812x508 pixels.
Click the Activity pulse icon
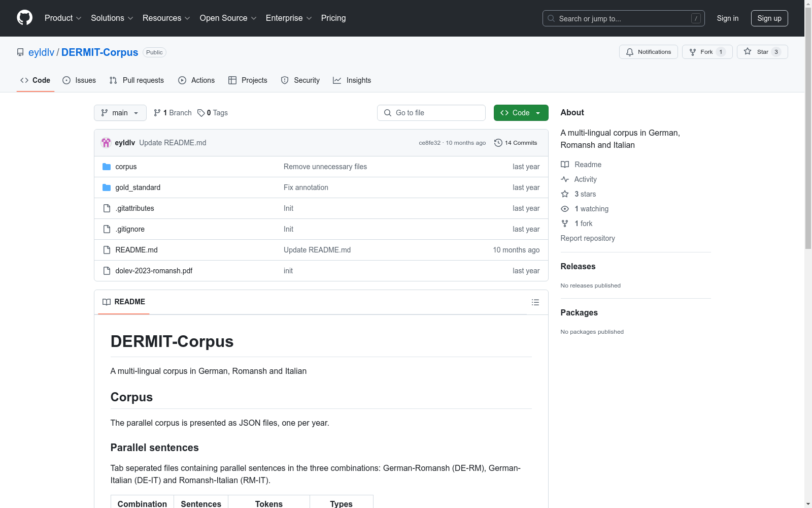tap(565, 179)
